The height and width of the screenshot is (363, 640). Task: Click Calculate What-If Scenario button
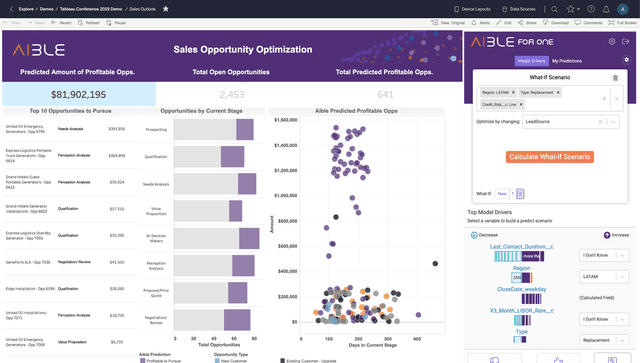[x=550, y=157]
